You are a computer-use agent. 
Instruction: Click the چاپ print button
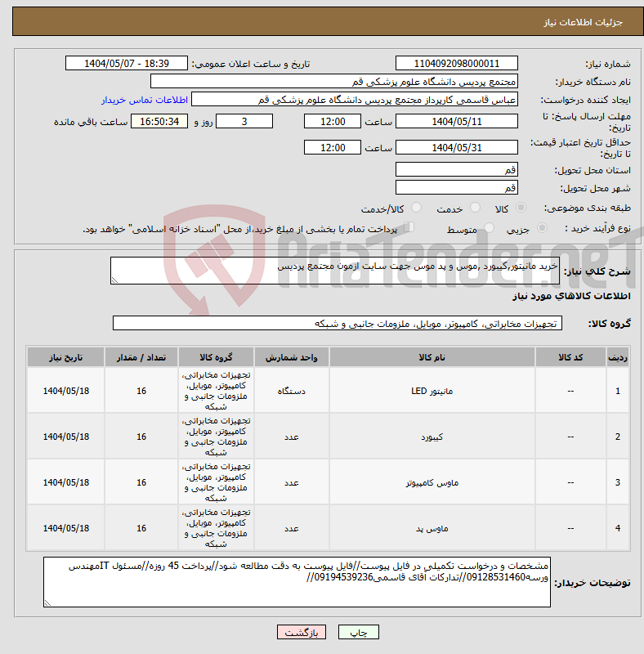coord(359,632)
